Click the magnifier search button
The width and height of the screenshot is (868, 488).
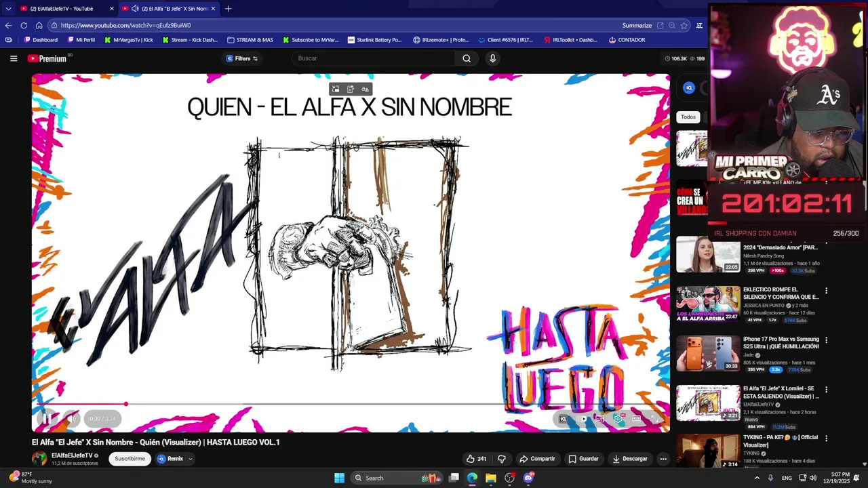(x=467, y=58)
